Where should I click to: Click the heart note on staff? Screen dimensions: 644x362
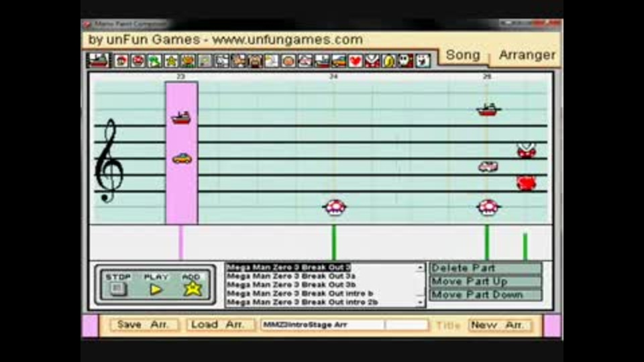pos(527,183)
